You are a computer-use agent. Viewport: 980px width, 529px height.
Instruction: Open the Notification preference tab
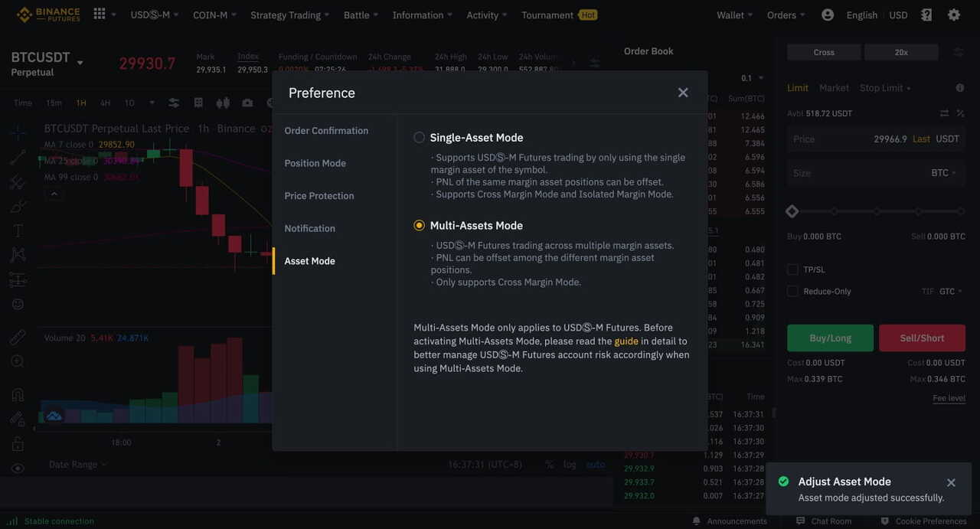[309, 228]
